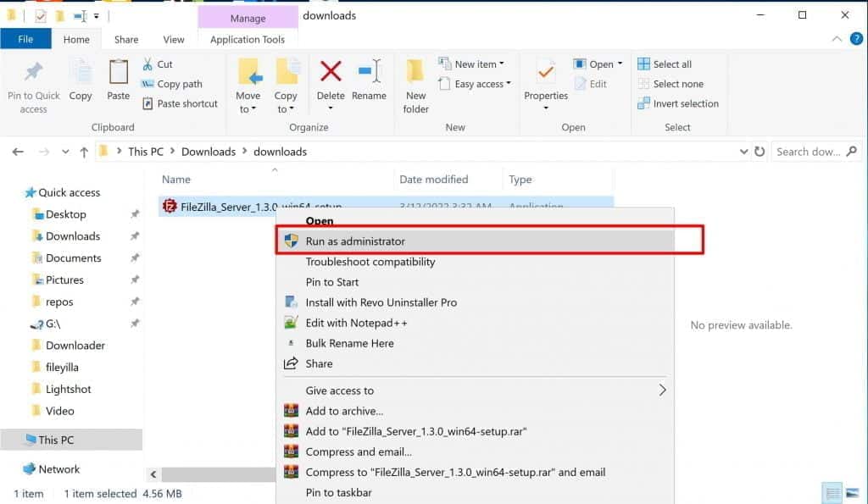Click the red Delete icon
This screenshot has width=868, height=504.
331,75
